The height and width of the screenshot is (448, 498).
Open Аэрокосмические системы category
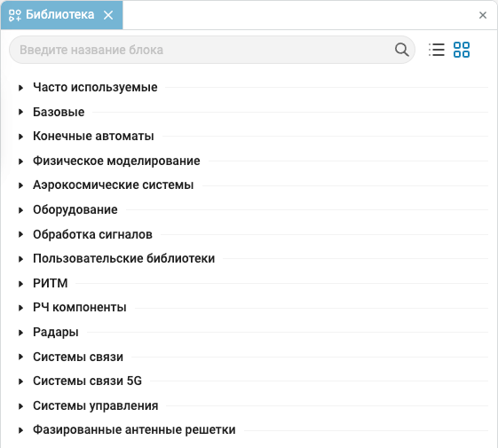click(x=114, y=185)
